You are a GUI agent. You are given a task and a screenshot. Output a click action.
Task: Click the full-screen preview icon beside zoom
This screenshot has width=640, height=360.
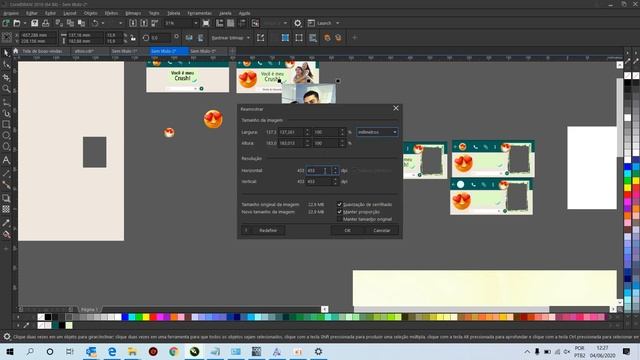pyautogui.click(x=206, y=23)
